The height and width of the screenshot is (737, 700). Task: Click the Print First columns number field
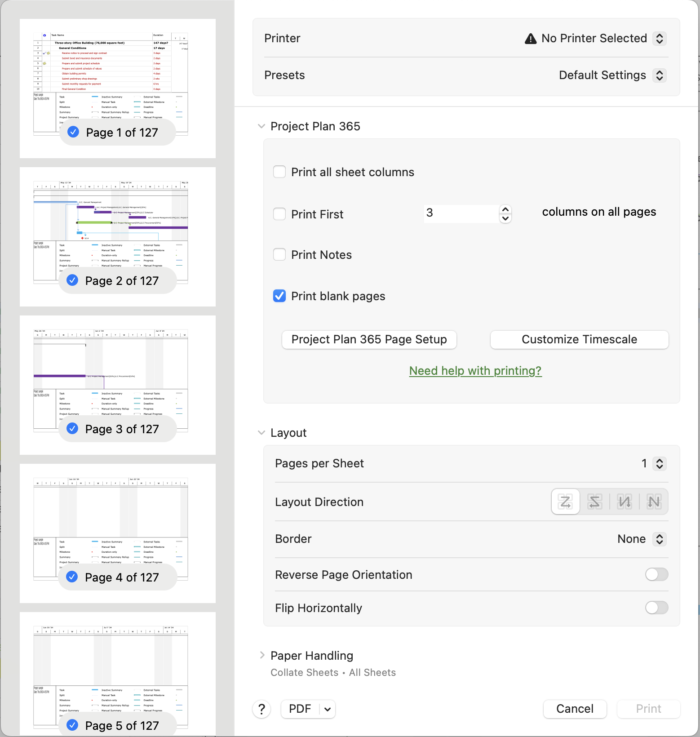pyautogui.click(x=461, y=213)
